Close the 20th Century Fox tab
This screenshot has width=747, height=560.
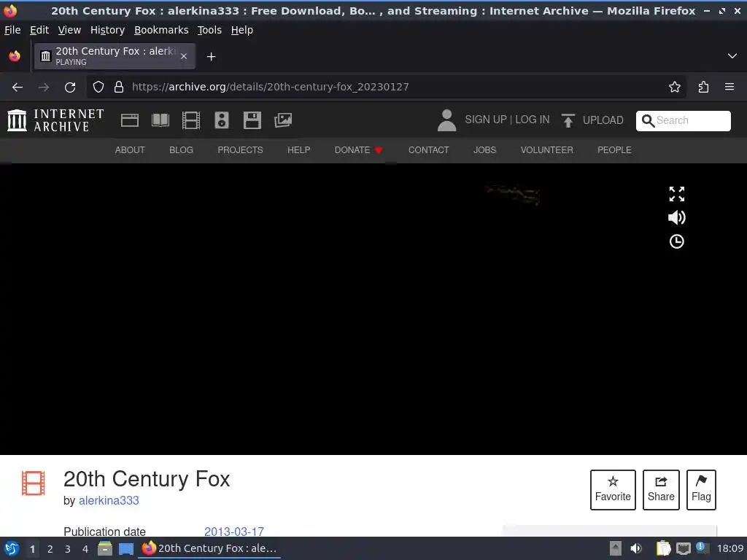[x=184, y=56]
